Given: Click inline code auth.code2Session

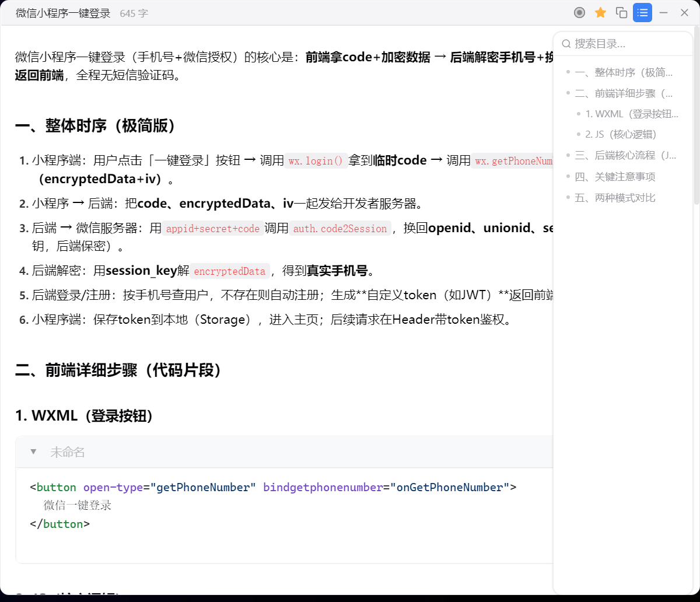Looking at the screenshot, I should tap(340, 229).
